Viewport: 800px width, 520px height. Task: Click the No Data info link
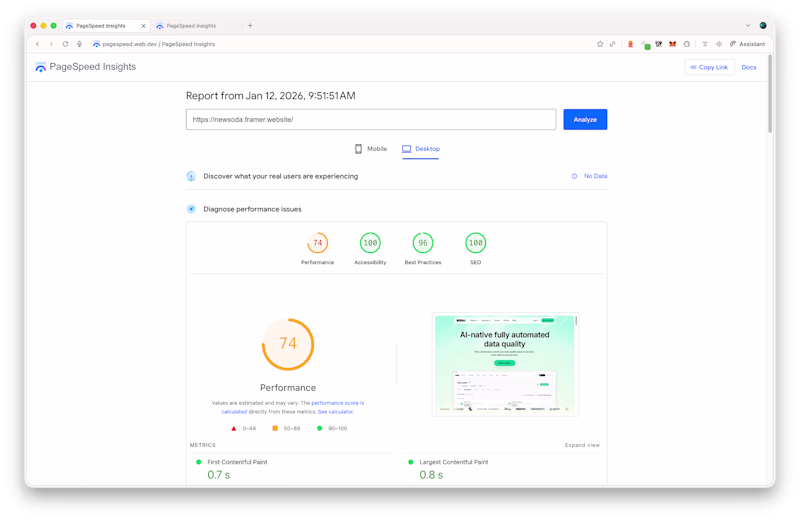pos(590,176)
